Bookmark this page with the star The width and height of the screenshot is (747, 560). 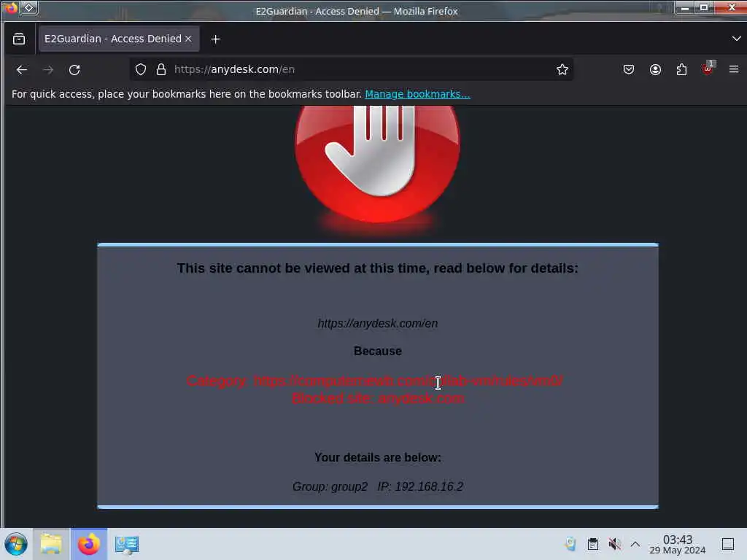(562, 69)
